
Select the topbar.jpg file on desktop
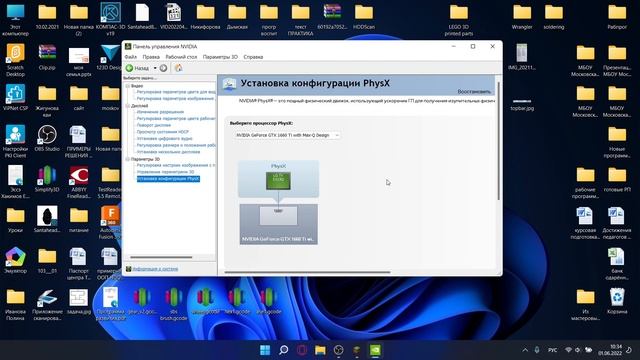click(x=522, y=105)
